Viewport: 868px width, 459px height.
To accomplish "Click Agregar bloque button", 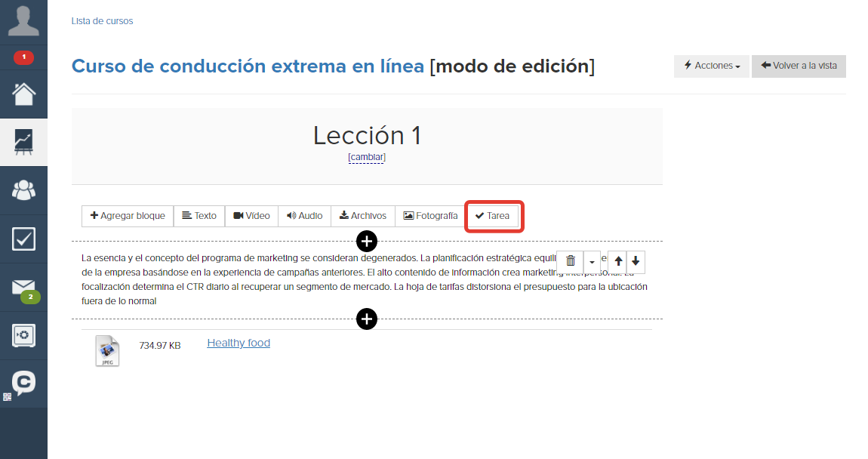I will (x=128, y=216).
